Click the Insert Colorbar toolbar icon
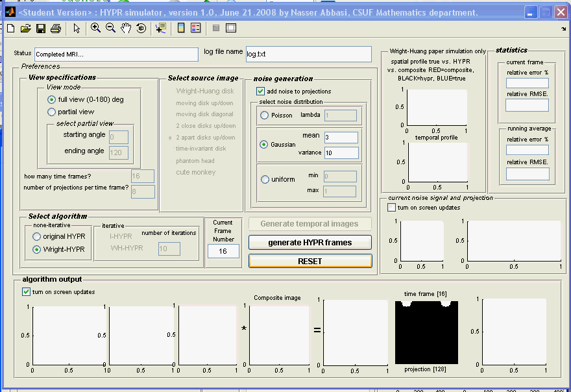571x392 pixels. 181,28
